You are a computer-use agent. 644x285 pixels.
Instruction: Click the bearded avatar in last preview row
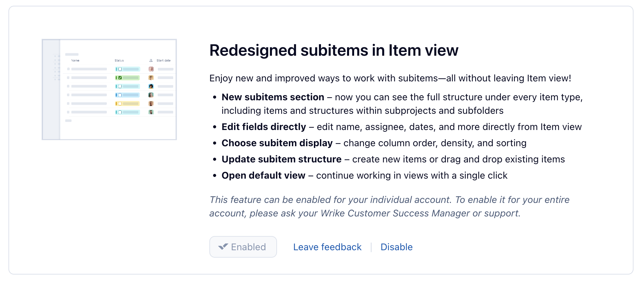pyautogui.click(x=151, y=112)
